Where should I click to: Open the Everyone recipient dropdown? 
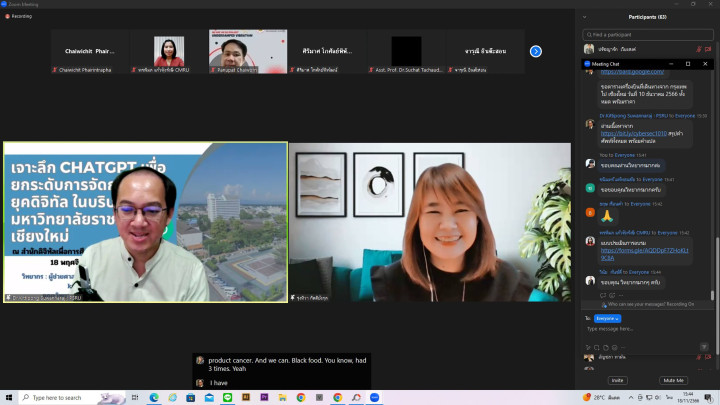(x=607, y=318)
